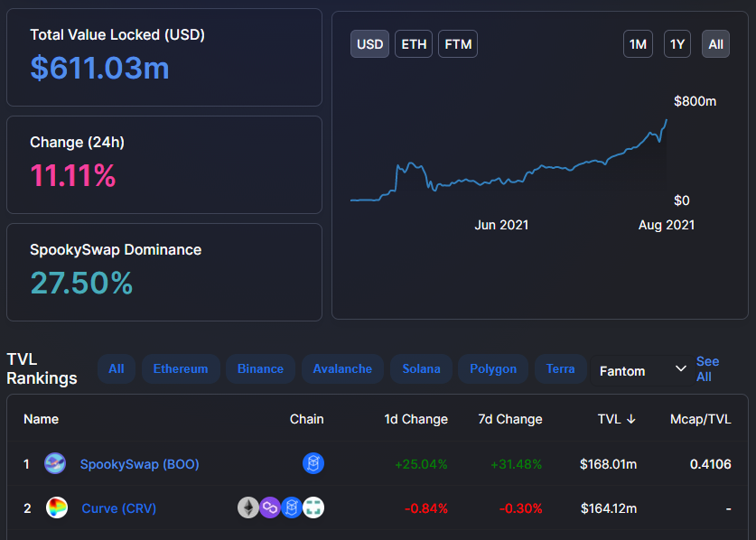756x540 pixels.
Task: Click Fantom chain icon in SpookySwap row
Action: coord(313,463)
